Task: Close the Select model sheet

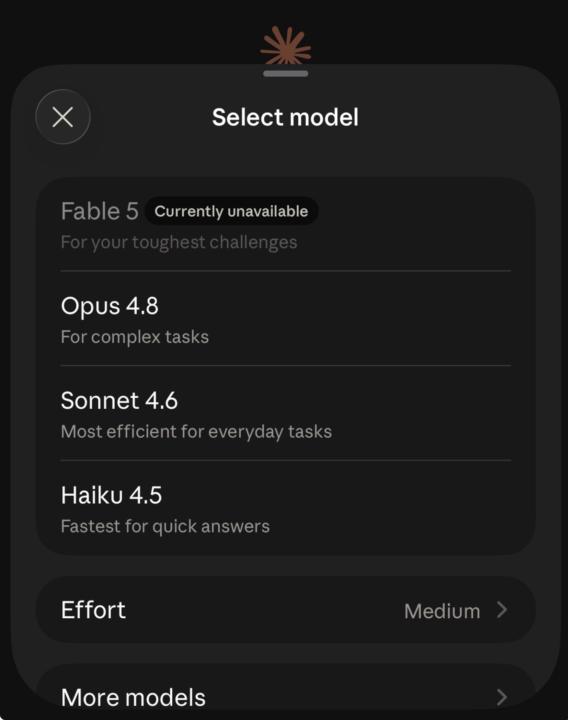Action: (63, 117)
